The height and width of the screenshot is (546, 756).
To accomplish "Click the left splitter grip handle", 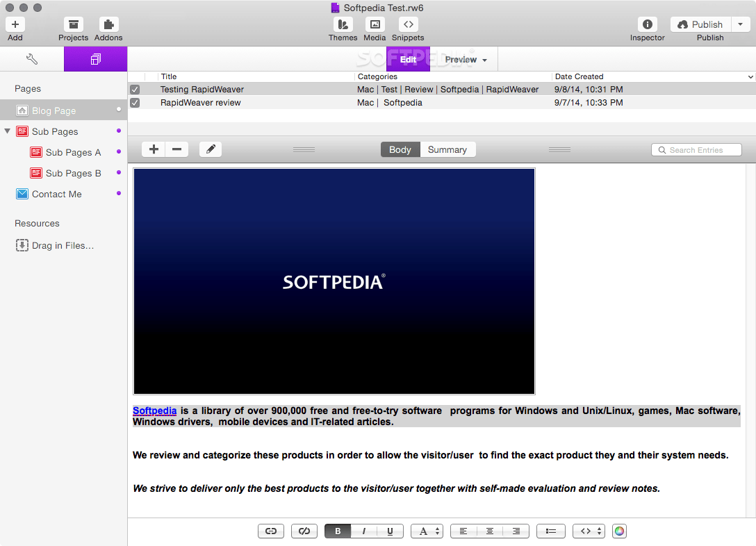I will (304, 150).
